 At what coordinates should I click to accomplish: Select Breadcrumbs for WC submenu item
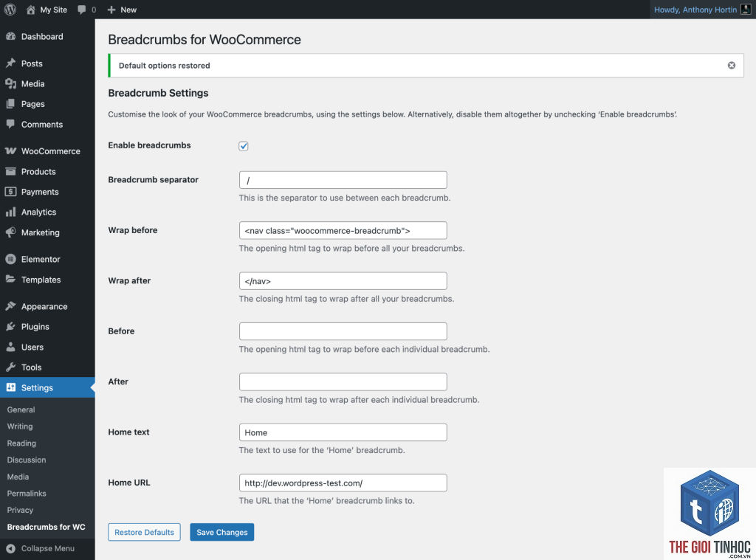(46, 527)
